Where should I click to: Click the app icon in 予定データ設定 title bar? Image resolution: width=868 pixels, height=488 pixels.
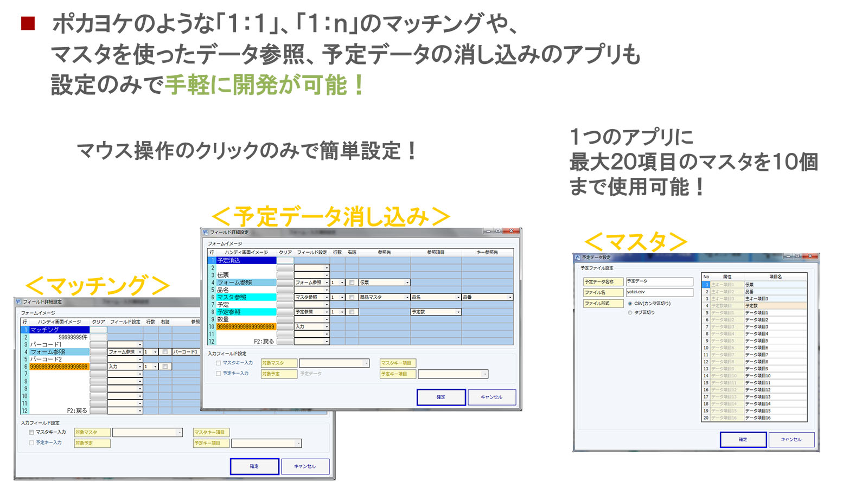point(578,257)
